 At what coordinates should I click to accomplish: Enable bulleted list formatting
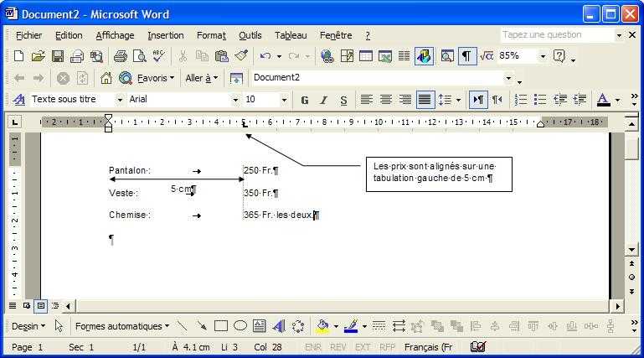point(539,100)
